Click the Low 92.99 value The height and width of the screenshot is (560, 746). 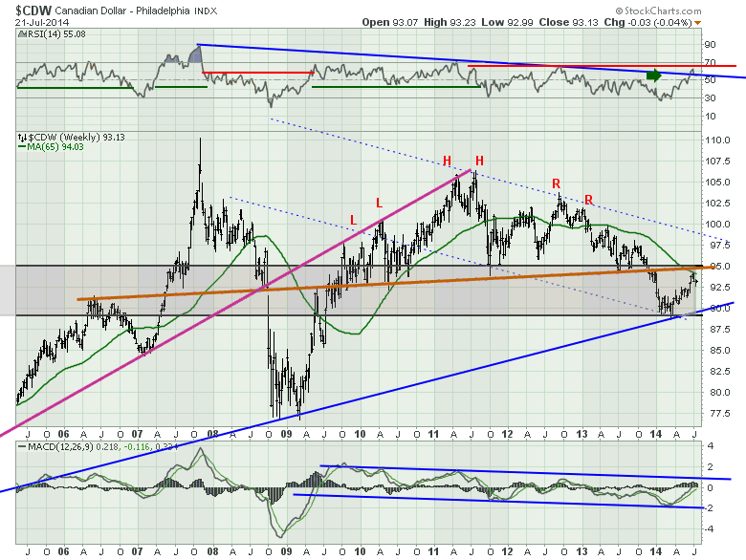tap(507, 22)
